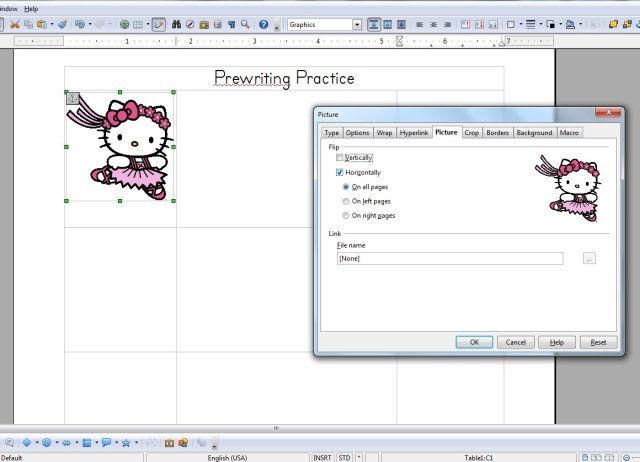Click the Table grid icon
Viewport: 640px width, 462px height.
[138, 24]
